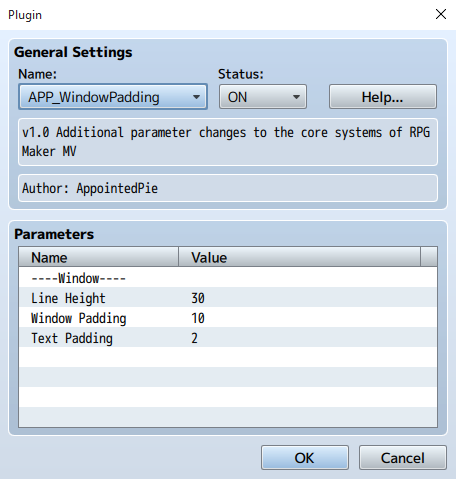Open plugin Help button

pos(383,97)
